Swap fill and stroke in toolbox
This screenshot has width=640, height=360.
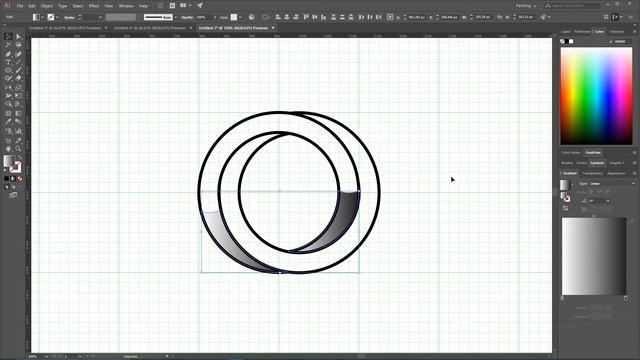coord(19,157)
